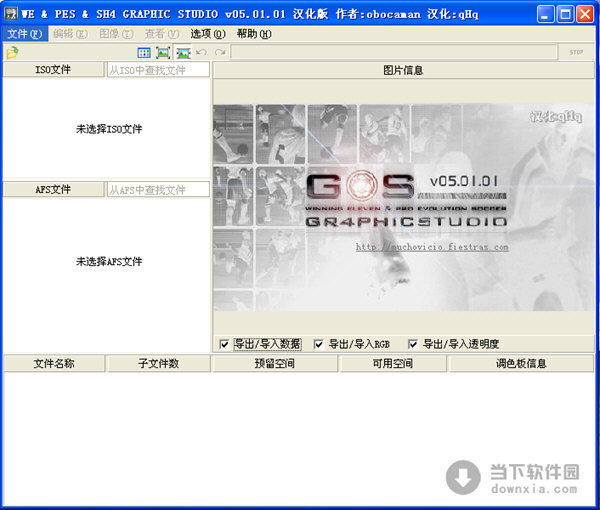
Task: Click the 调色板信息 column header
Action: tap(521, 363)
